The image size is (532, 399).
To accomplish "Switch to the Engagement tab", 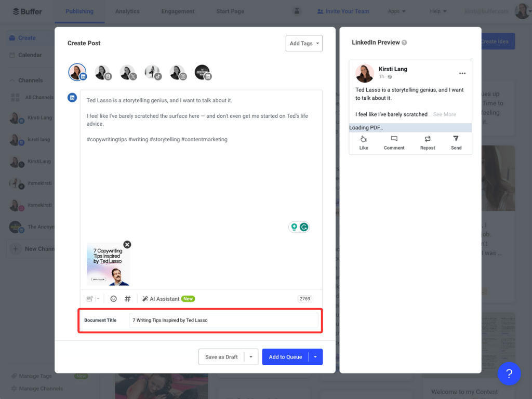I will [x=178, y=11].
